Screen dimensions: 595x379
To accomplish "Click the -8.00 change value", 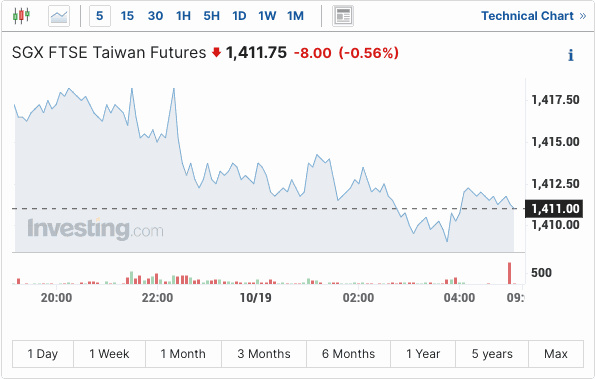I will [313, 53].
